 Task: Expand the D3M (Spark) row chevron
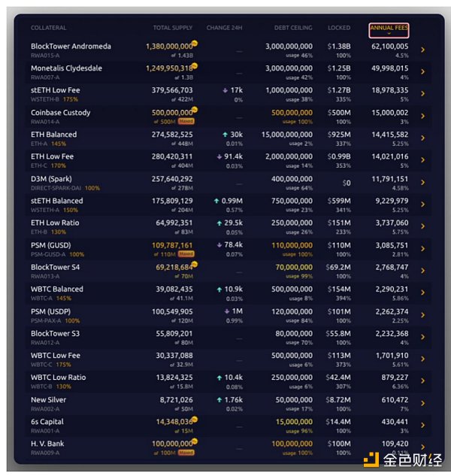(423, 183)
